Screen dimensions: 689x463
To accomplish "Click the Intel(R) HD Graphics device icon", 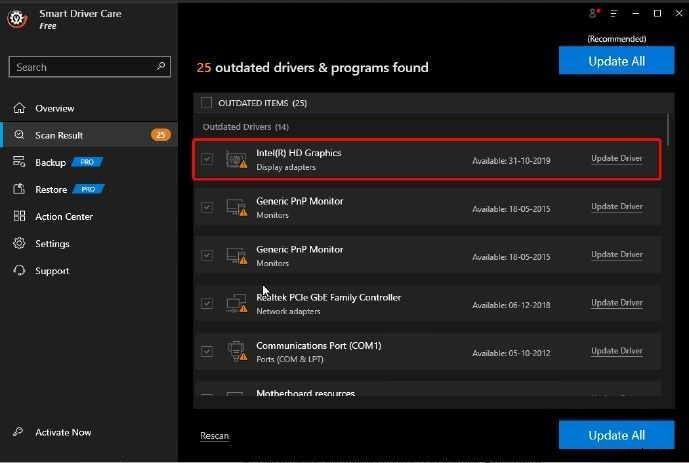I will (236, 160).
